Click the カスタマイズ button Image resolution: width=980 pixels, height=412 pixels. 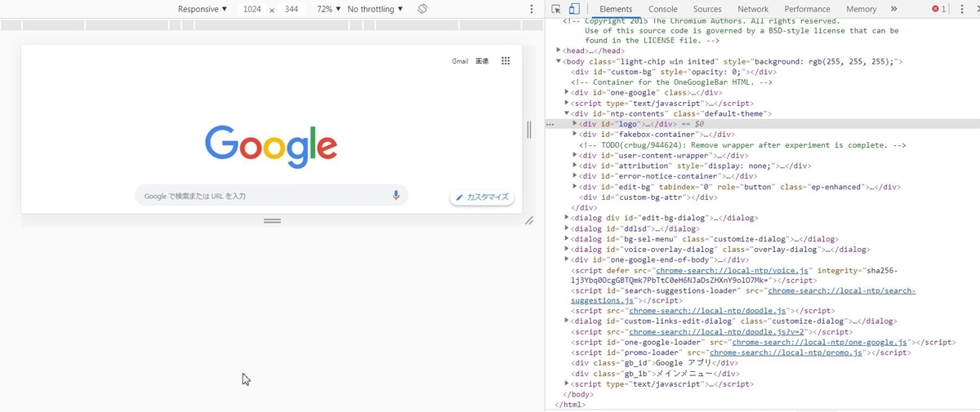[482, 197]
